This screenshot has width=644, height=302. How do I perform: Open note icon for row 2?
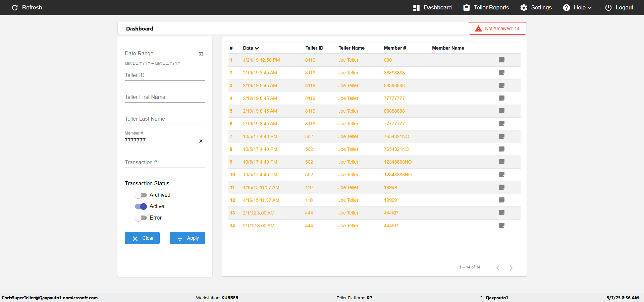(502, 73)
